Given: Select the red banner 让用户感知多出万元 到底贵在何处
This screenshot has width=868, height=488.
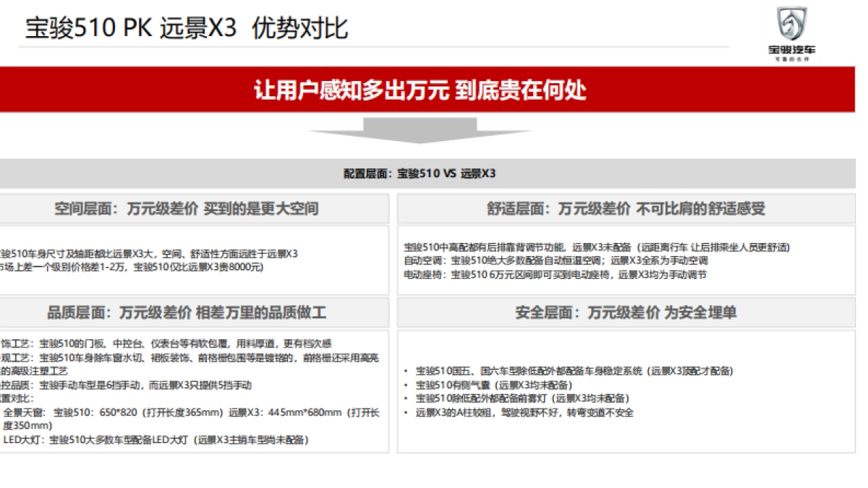Looking at the screenshot, I should [419, 89].
